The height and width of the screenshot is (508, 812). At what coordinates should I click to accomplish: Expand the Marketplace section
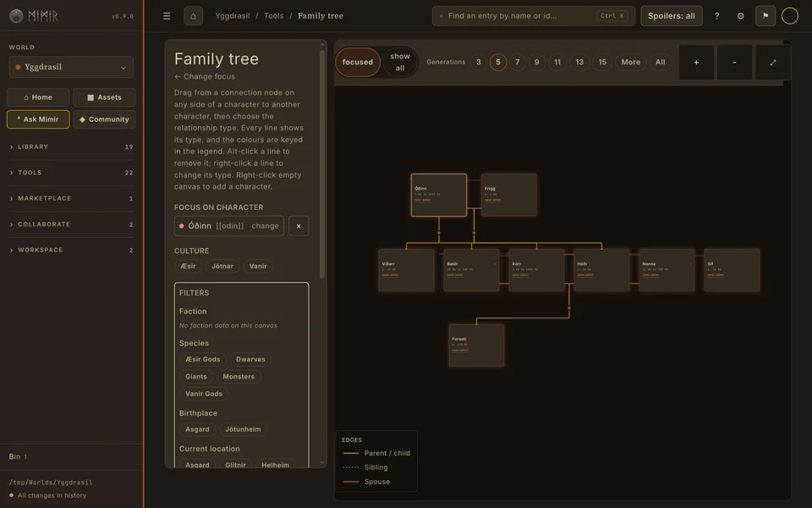pyautogui.click(x=71, y=198)
